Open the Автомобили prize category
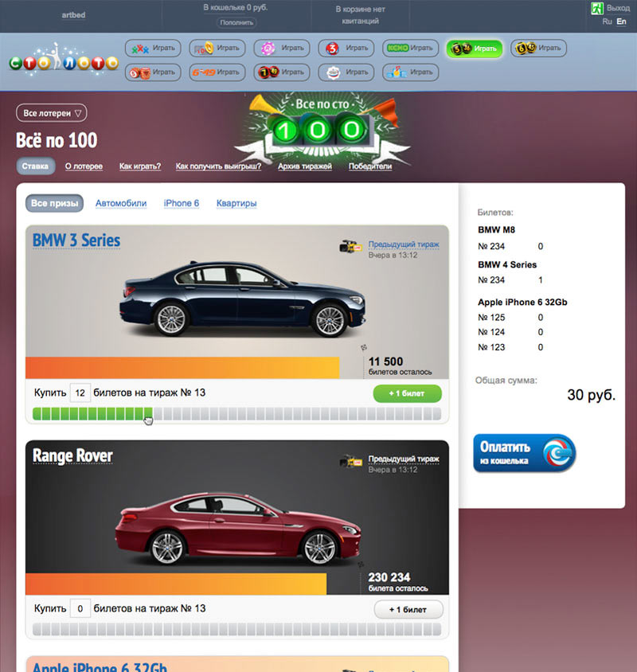 click(121, 203)
